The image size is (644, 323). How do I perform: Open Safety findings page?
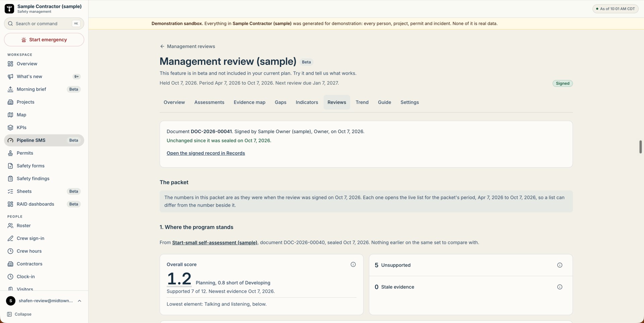tap(44, 179)
